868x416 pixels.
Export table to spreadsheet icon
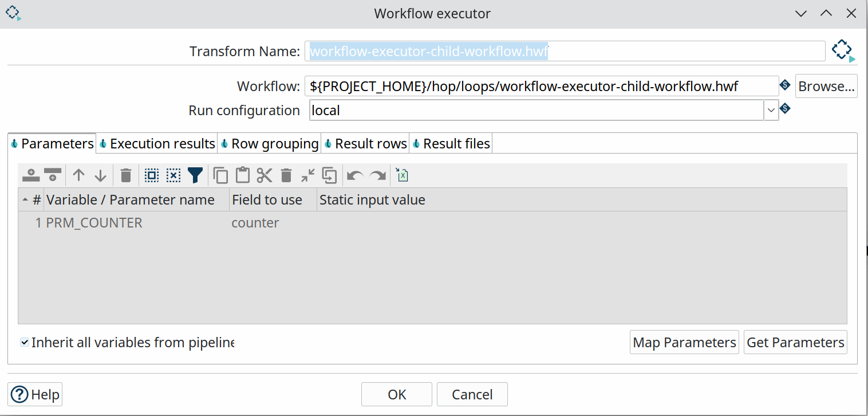pyautogui.click(x=403, y=175)
